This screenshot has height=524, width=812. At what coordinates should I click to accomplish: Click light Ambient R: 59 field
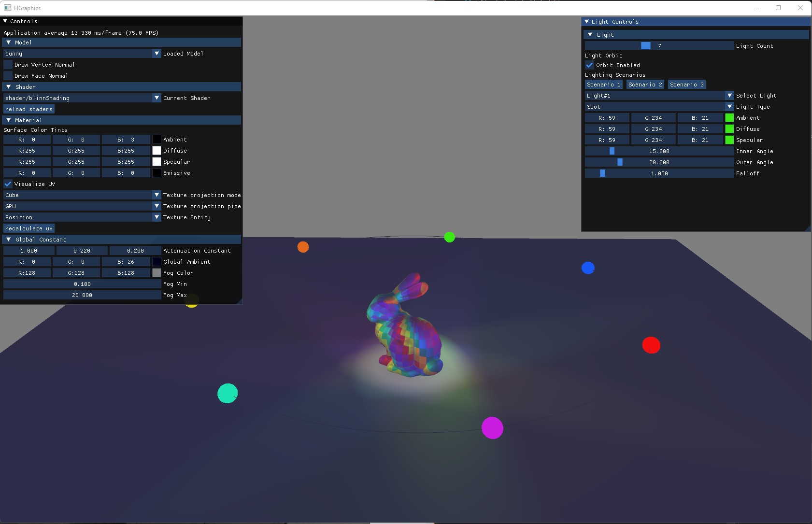coord(607,118)
